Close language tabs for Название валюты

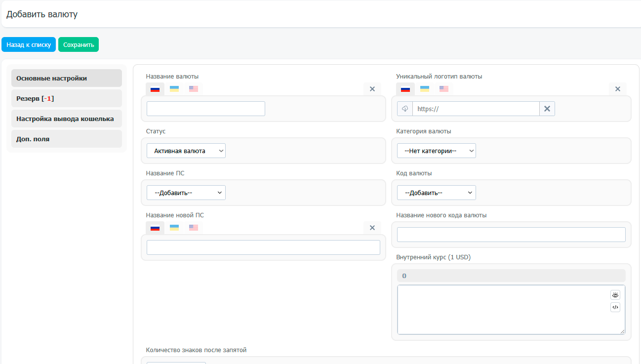point(372,89)
